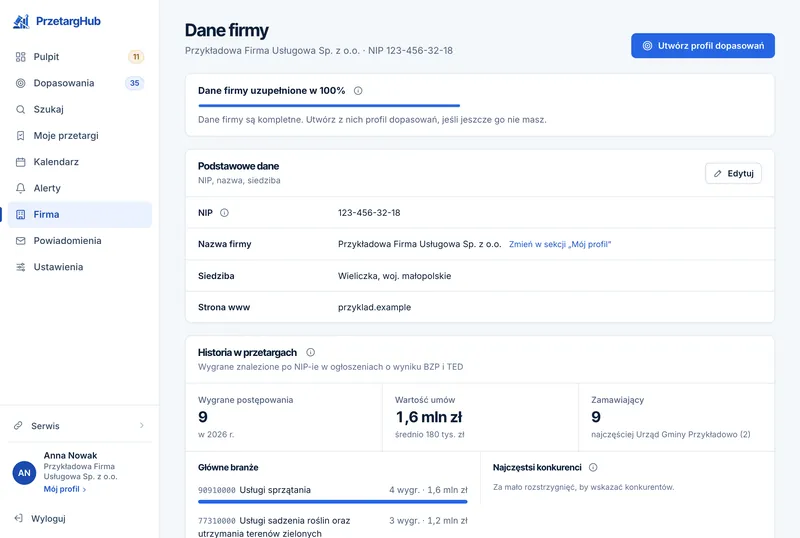Click the Kalendarz calendar icon
800x538 pixels.
pyautogui.click(x=20, y=162)
